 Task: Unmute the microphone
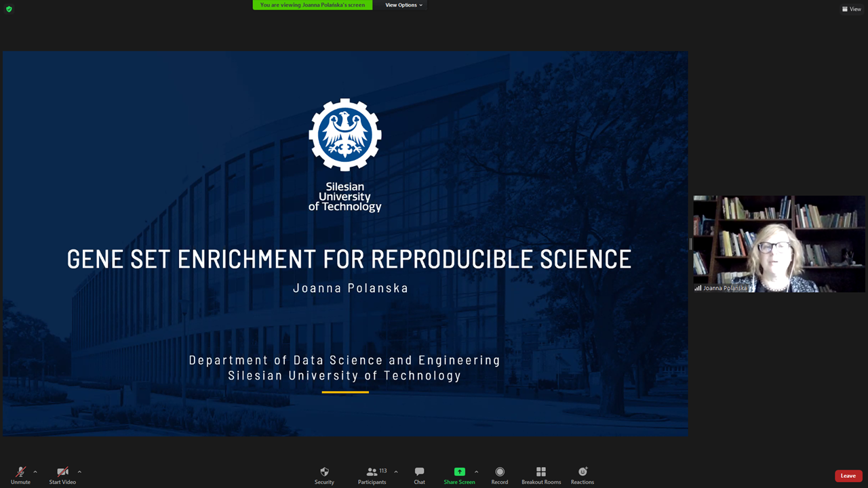point(20,472)
